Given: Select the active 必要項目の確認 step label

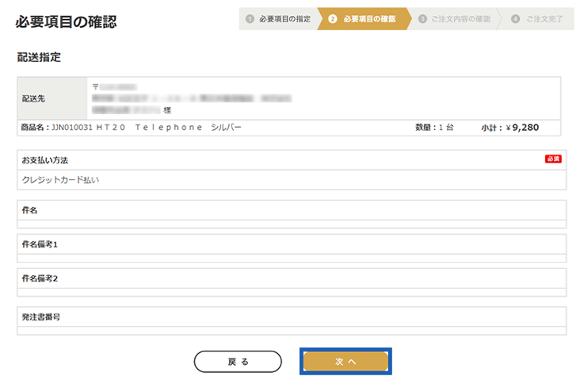Looking at the screenshot, I should (x=369, y=18).
